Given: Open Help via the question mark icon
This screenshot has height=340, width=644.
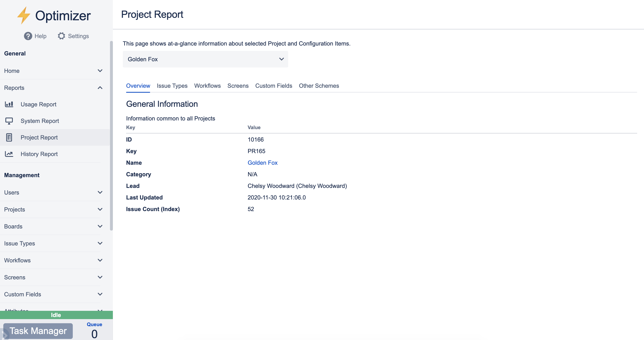Looking at the screenshot, I should [x=28, y=36].
